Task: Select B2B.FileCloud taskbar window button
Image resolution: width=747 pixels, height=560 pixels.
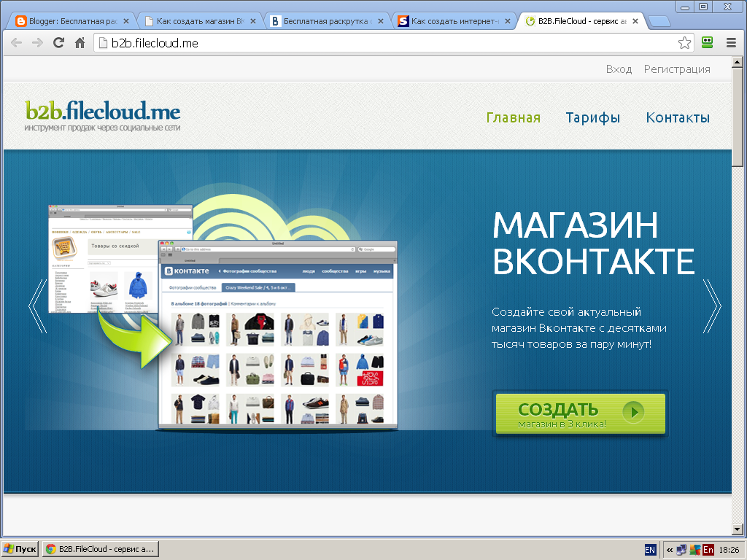Action: 101,549
